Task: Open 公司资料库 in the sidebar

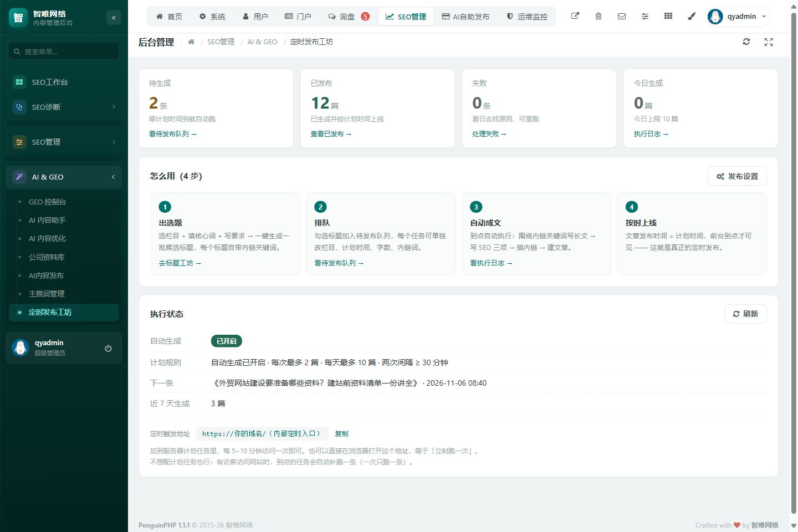Action: (x=64, y=257)
